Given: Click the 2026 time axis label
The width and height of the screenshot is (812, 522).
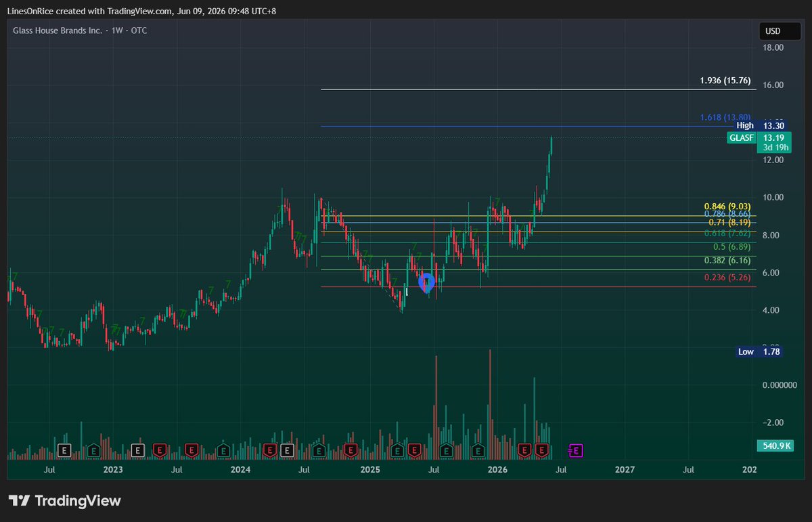Looking at the screenshot, I should pyautogui.click(x=498, y=469).
